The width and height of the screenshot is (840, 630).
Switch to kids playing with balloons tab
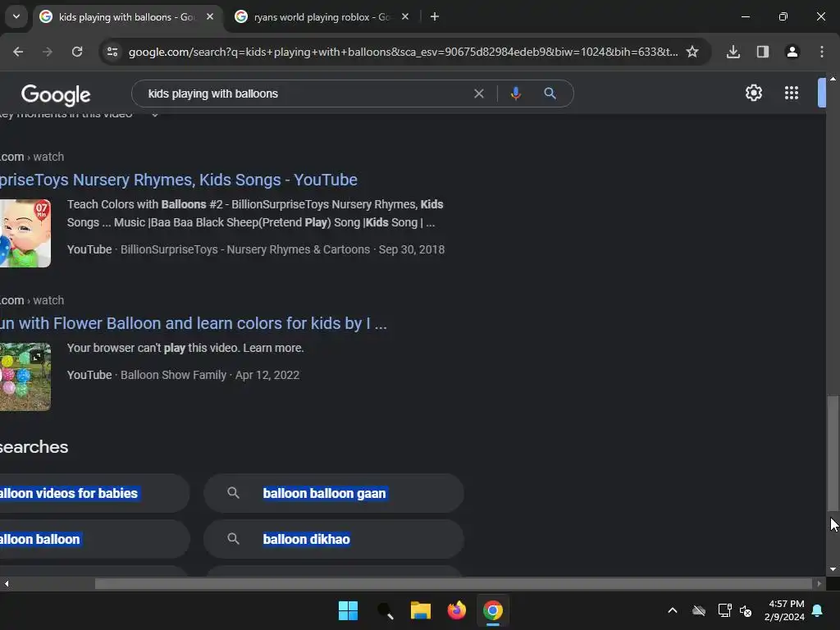click(x=127, y=17)
